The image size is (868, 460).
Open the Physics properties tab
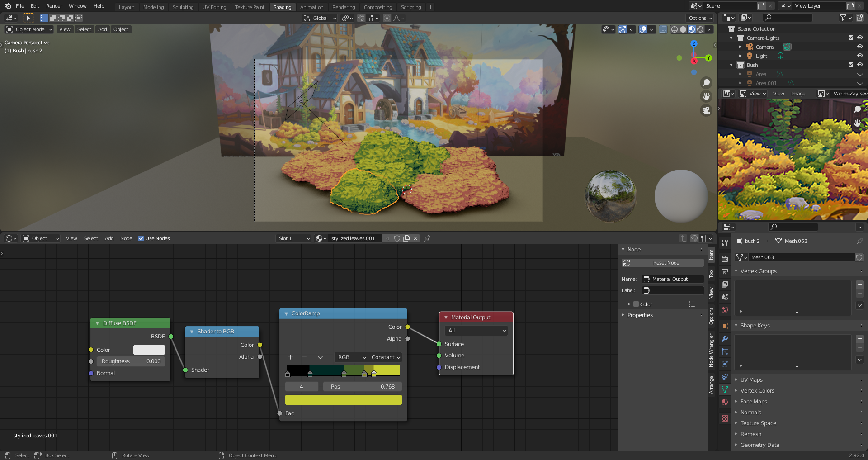pos(725,364)
